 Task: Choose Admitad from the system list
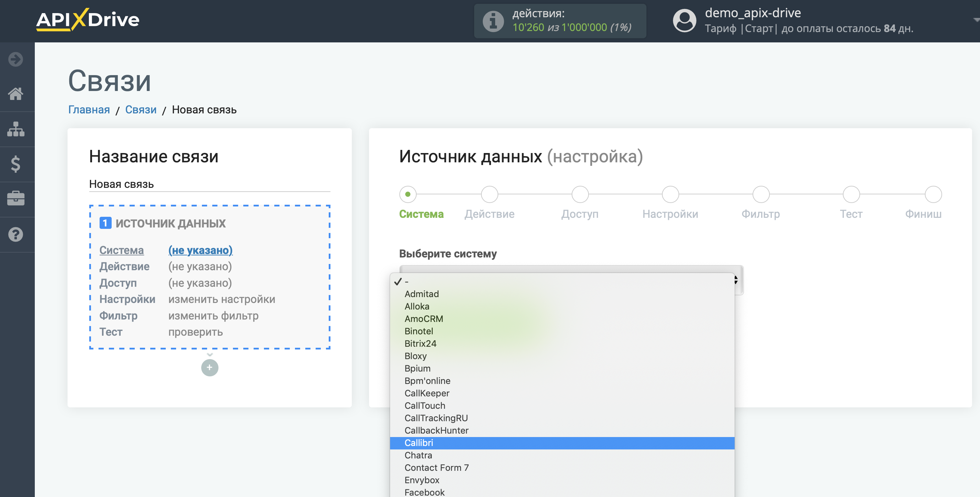562,294
